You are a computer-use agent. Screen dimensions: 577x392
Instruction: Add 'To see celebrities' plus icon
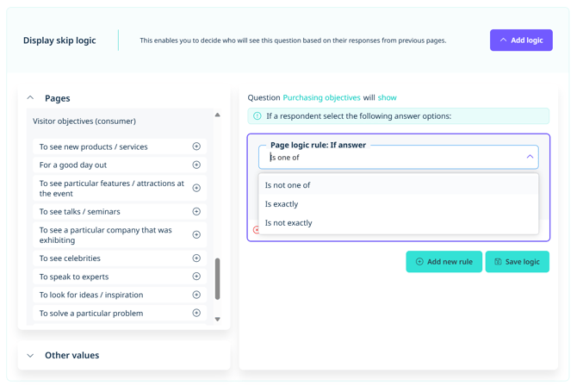click(x=196, y=258)
